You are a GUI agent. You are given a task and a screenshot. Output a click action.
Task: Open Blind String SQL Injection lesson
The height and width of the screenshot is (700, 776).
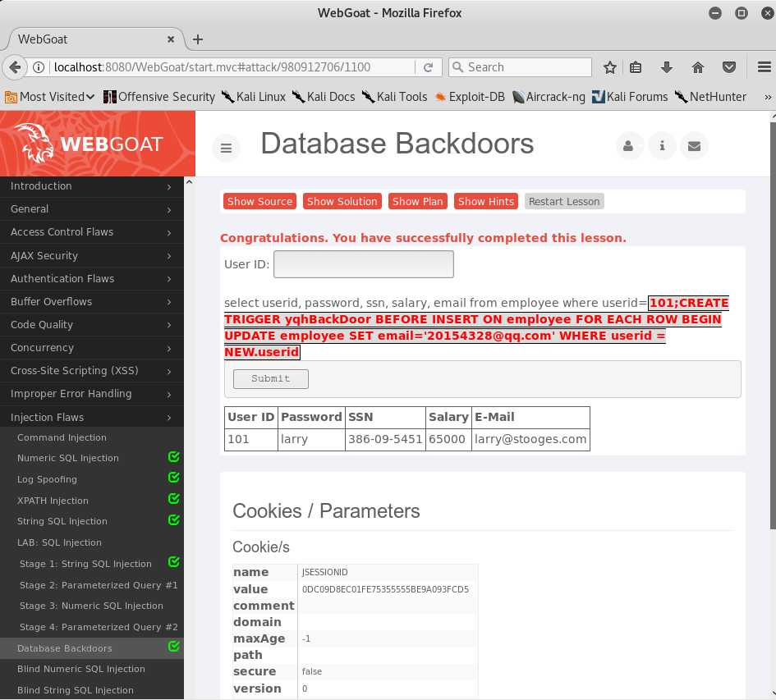pyautogui.click(x=76, y=690)
